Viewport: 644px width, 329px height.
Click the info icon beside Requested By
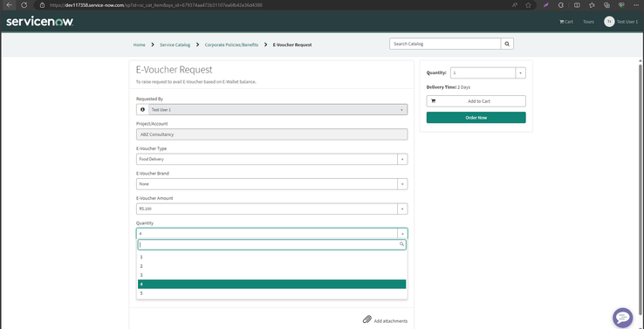pos(142,110)
